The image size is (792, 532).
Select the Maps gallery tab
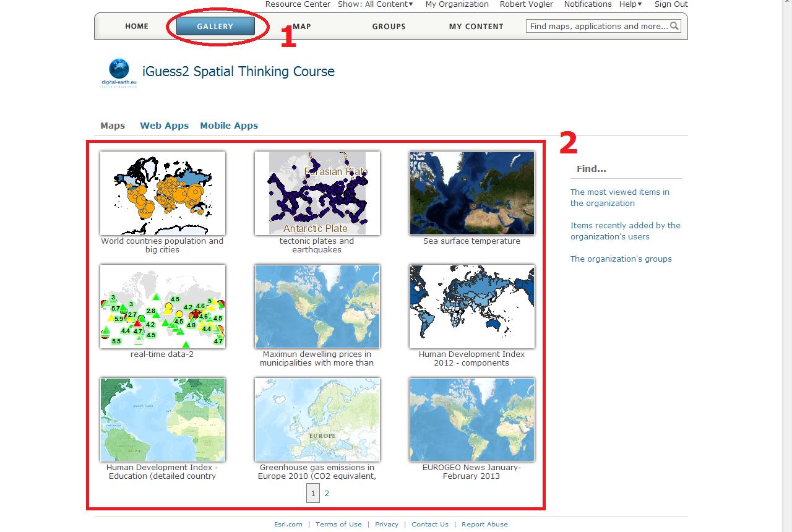click(113, 126)
